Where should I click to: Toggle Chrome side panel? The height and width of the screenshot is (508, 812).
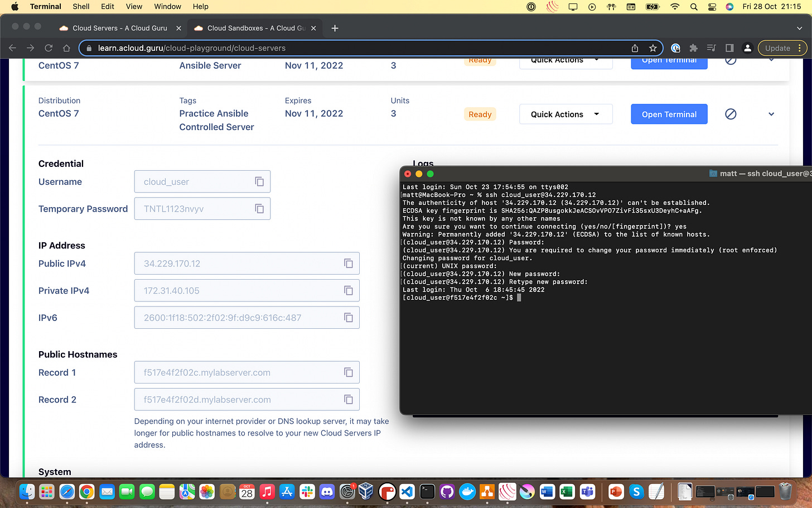pyautogui.click(x=729, y=48)
